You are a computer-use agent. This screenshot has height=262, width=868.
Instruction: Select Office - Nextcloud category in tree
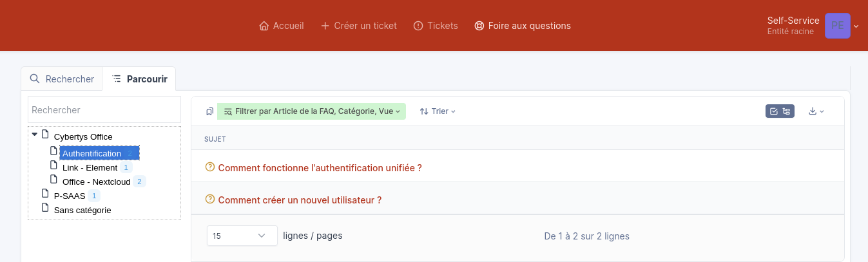click(x=96, y=182)
